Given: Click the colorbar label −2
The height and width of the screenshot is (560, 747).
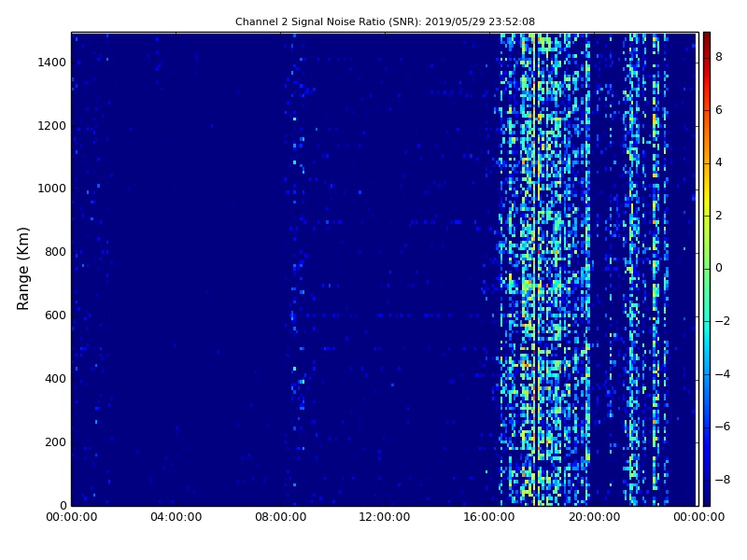Looking at the screenshot, I should pos(723,321).
